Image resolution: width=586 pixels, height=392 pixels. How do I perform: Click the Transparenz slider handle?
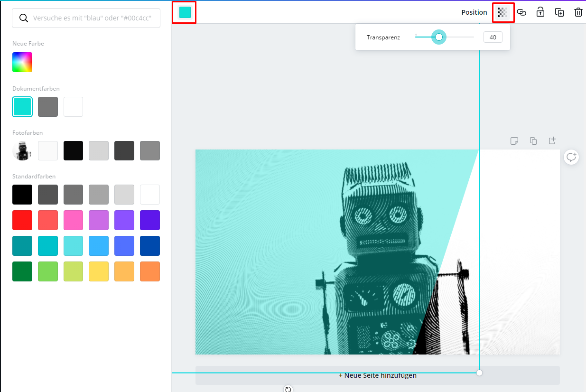click(439, 37)
